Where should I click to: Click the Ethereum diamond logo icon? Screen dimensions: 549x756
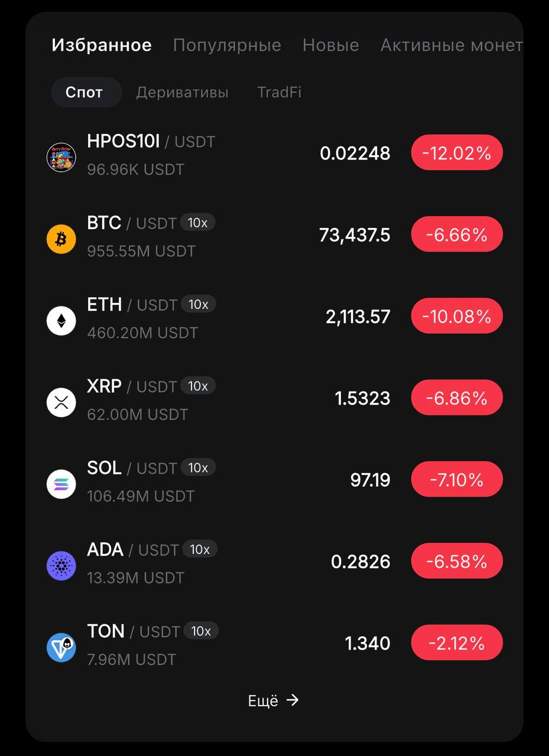tap(61, 321)
